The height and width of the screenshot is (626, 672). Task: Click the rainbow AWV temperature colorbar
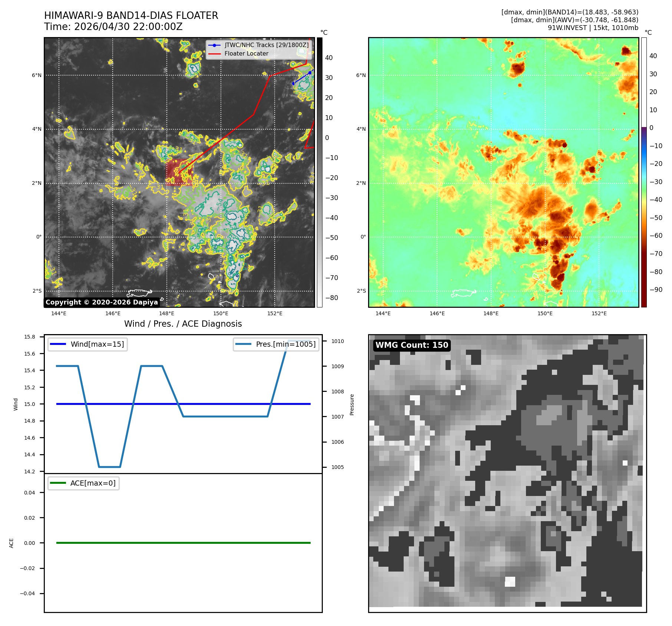coord(644,172)
